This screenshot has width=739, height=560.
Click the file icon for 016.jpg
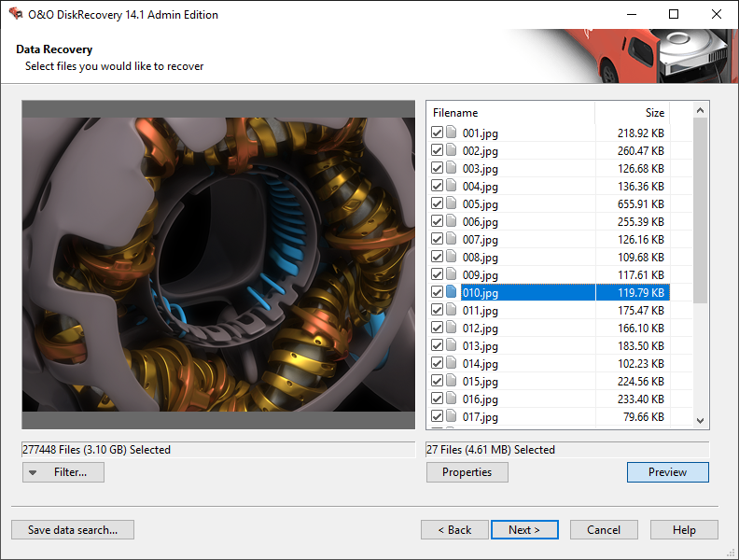(x=453, y=399)
